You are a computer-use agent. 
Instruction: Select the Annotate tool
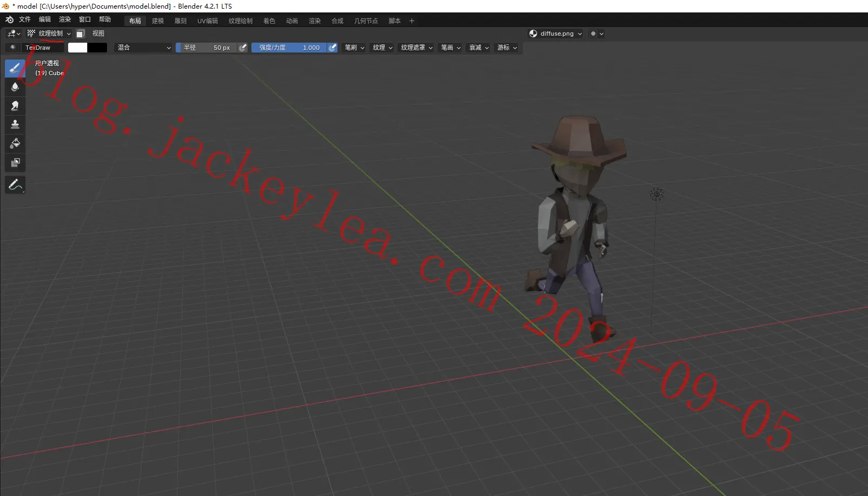tap(15, 185)
